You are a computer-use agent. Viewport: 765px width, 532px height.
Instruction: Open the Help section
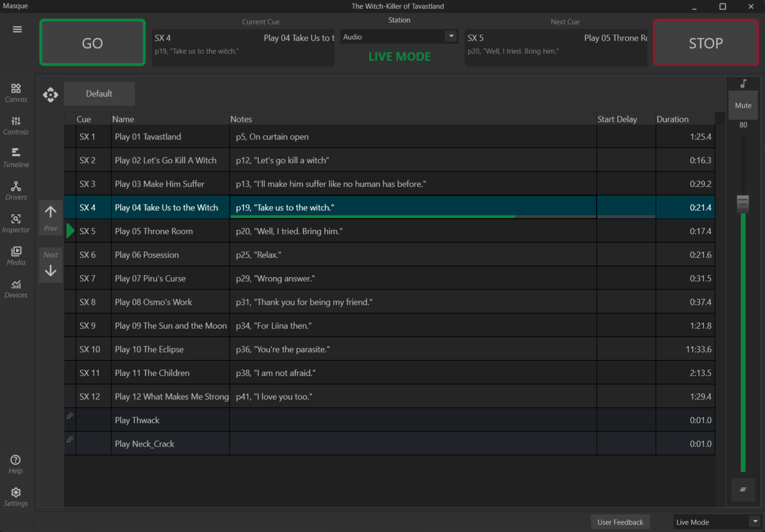tap(16, 464)
